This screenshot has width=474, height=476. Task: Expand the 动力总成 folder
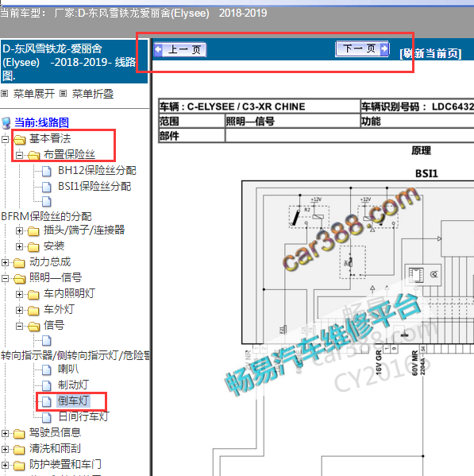click(x=5, y=262)
